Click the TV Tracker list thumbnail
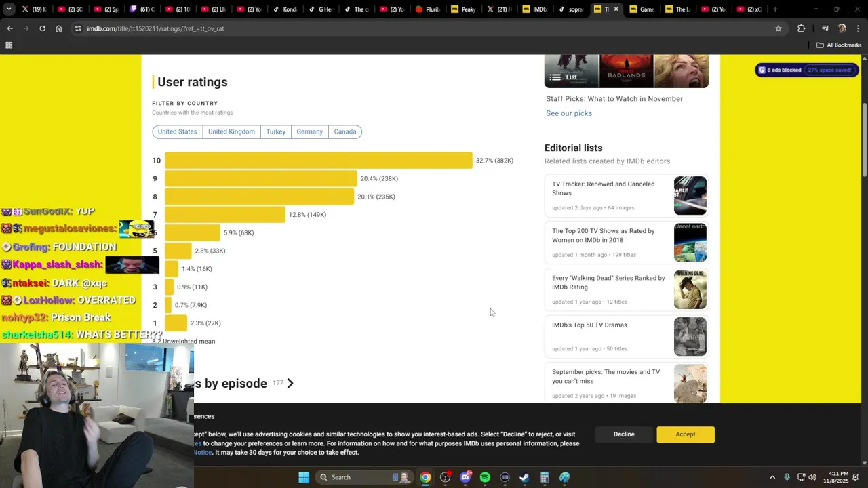Screen dimensions: 868x488 click(x=690, y=196)
